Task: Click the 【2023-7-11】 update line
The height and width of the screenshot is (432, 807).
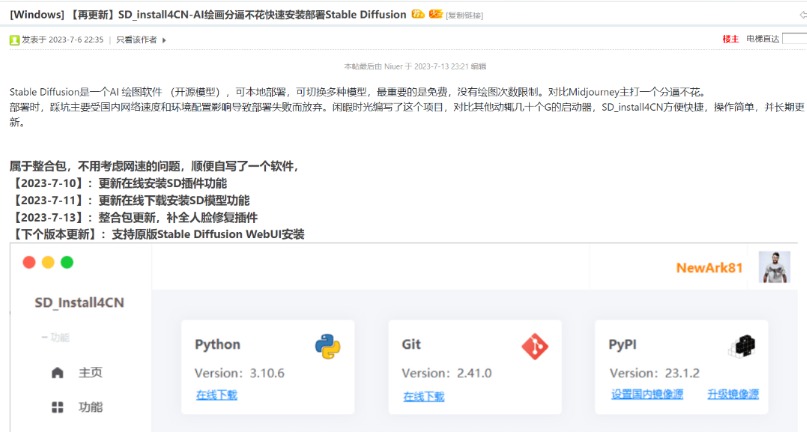Action: [130, 200]
